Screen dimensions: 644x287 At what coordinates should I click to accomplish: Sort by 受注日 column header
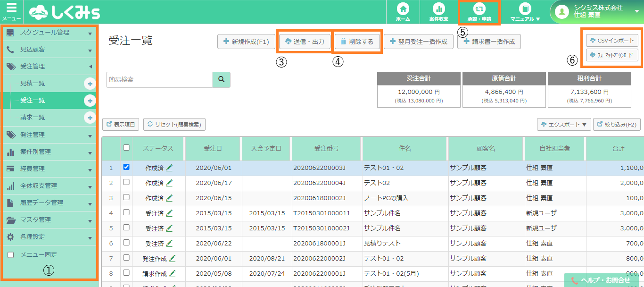click(x=213, y=148)
